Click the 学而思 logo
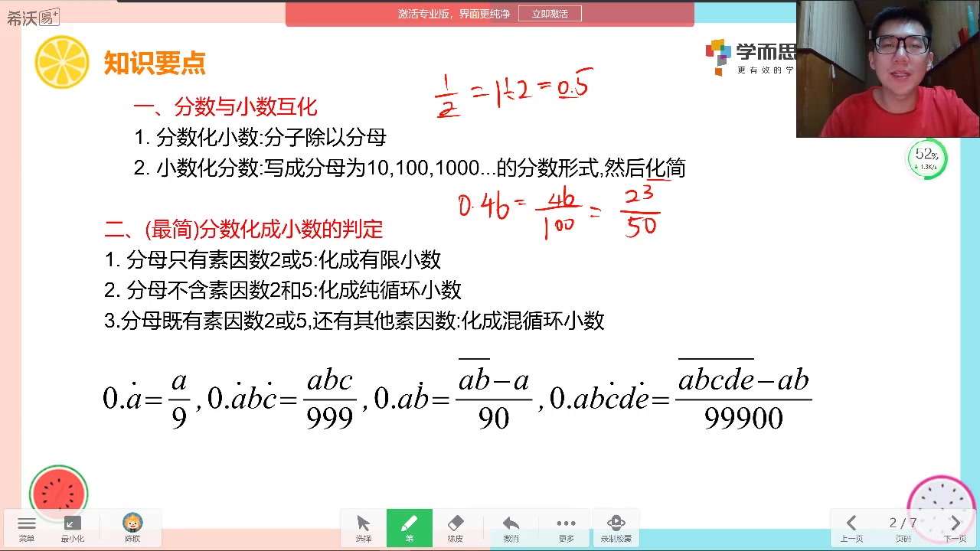The image size is (980, 551). (750, 57)
